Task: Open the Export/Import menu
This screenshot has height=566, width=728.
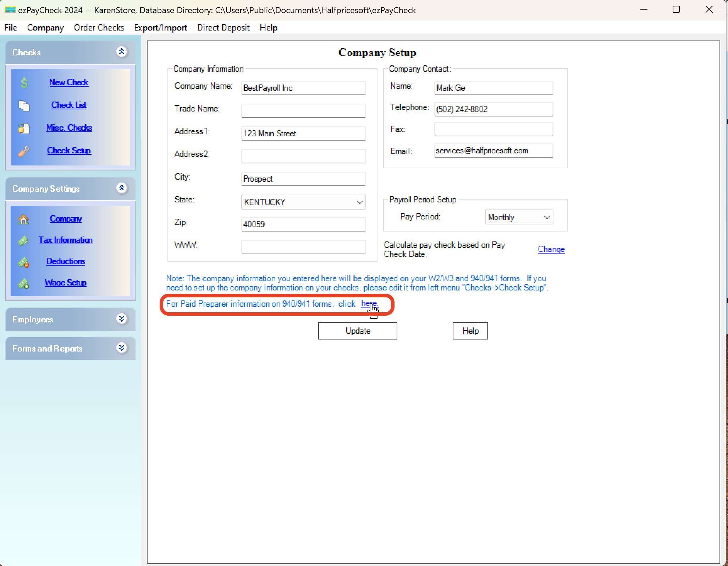Action: tap(160, 28)
